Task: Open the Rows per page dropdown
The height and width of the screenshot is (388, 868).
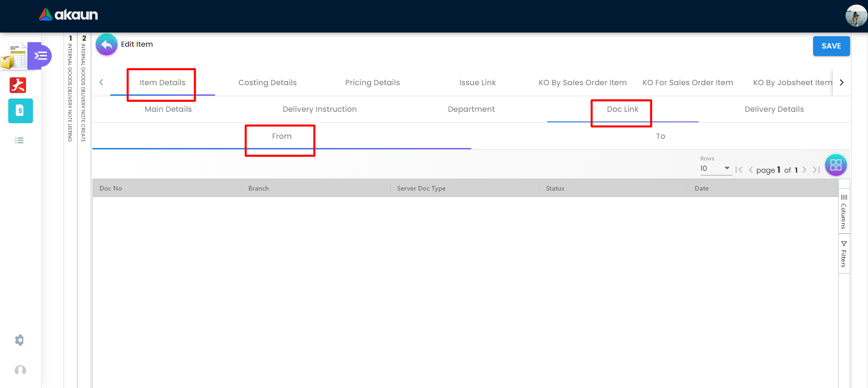Action: (715, 169)
